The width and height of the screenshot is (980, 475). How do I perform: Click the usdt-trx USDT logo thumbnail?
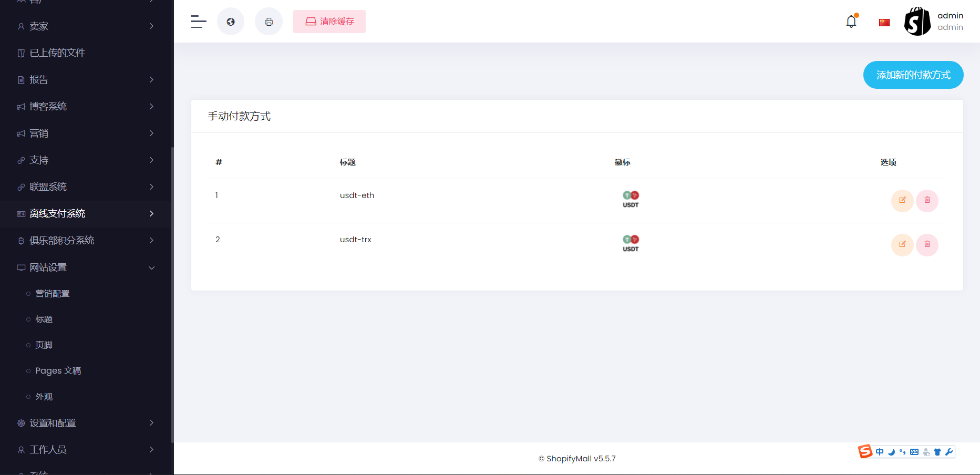pyautogui.click(x=631, y=244)
